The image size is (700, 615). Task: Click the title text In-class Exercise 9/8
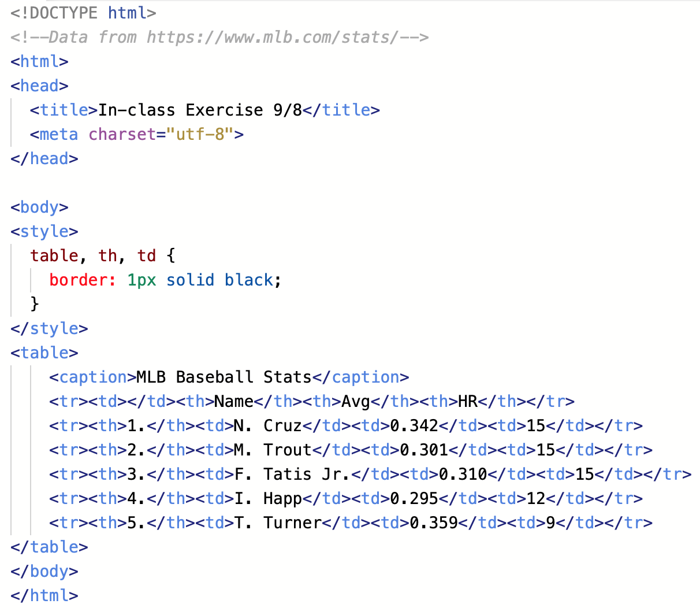(x=200, y=110)
